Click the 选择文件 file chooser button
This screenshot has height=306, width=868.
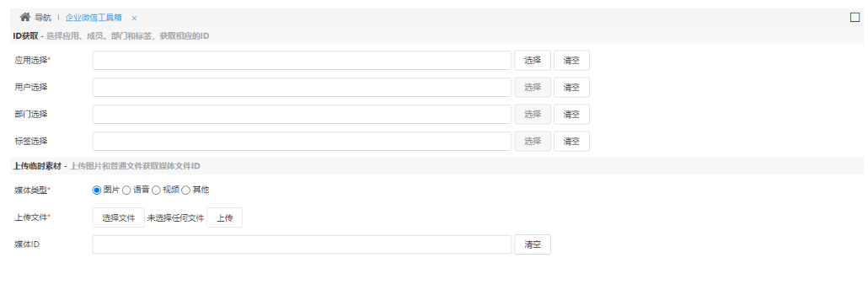119,218
